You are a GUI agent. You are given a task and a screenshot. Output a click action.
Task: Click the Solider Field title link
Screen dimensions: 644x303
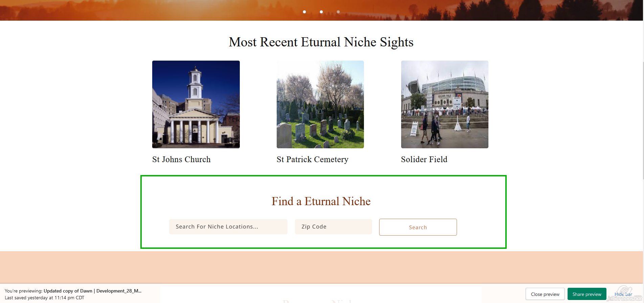424,159
